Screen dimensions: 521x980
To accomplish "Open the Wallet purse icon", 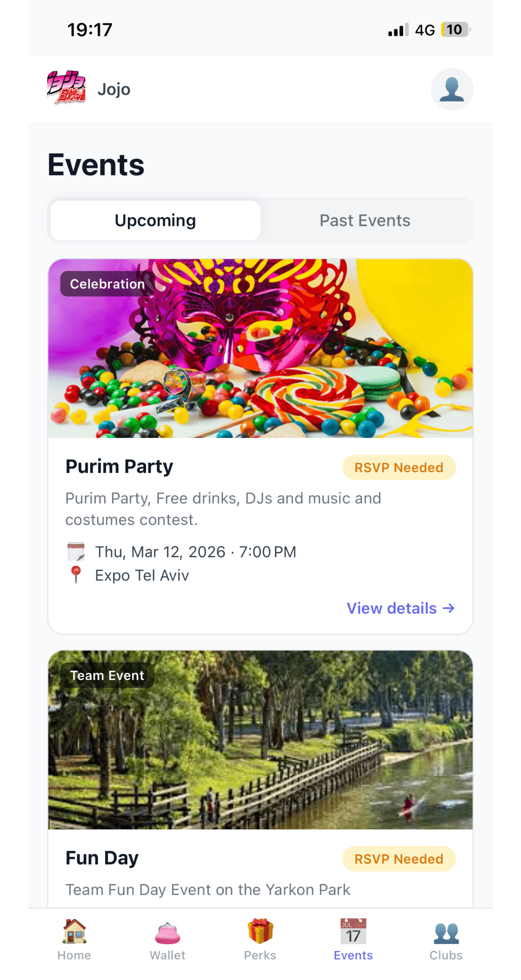I will pos(167,933).
